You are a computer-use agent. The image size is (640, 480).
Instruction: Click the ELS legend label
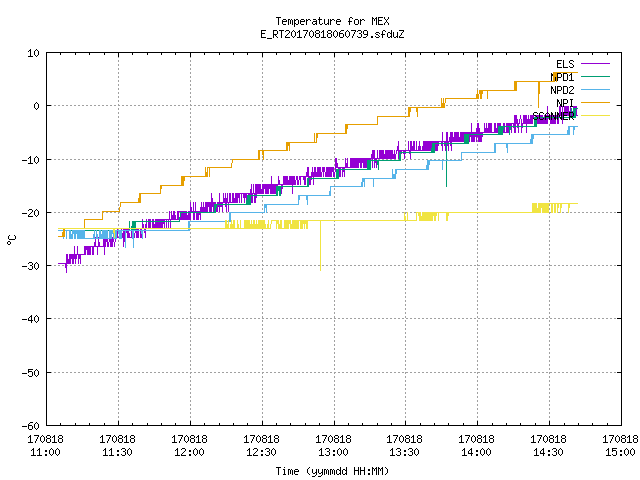click(x=565, y=64)
